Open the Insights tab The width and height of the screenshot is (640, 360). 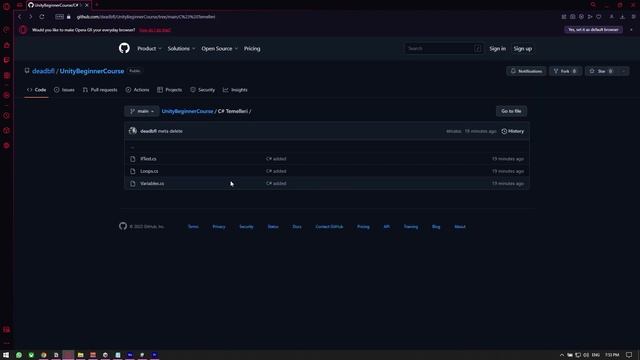[235, 90]
